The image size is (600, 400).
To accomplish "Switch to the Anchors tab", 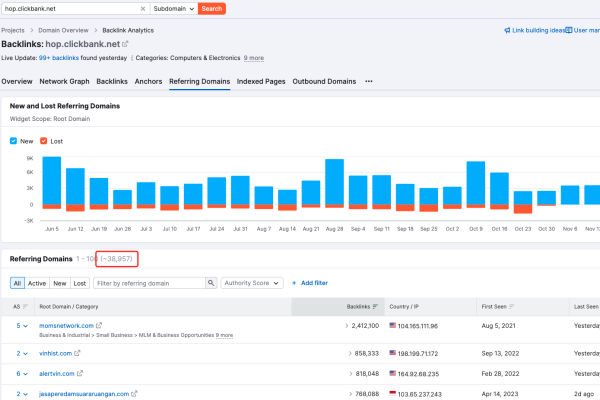I will coord(148,81).
